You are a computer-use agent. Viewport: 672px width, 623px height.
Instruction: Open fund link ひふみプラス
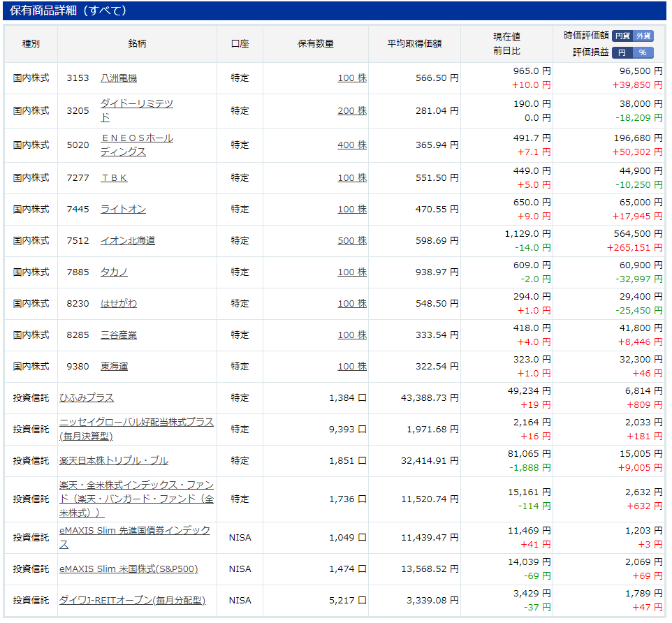click(x=87, y=397)
